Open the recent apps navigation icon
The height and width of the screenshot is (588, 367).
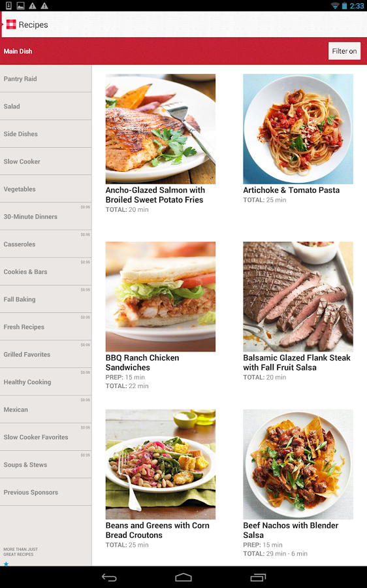[x=258, y=578]
